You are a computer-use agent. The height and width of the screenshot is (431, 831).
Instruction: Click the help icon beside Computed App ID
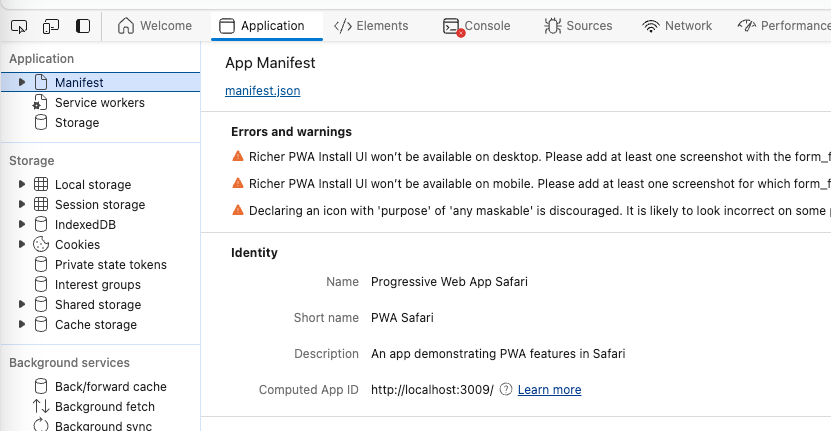pyautogui.click(x=506, y=390)
